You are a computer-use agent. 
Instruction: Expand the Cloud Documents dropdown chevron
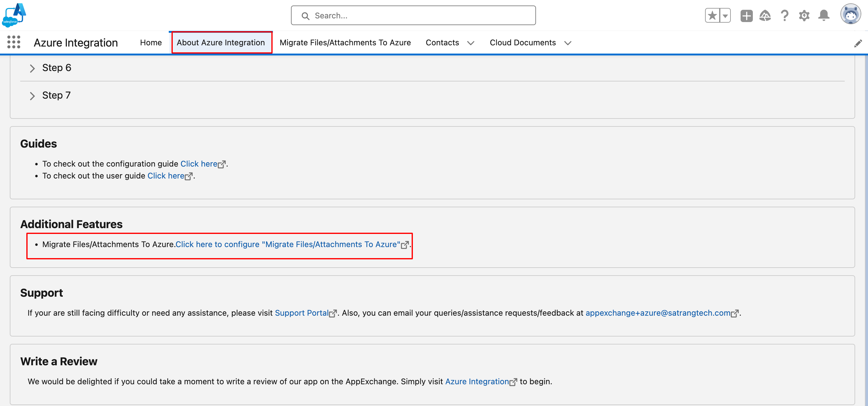click(x=568, y=43)
